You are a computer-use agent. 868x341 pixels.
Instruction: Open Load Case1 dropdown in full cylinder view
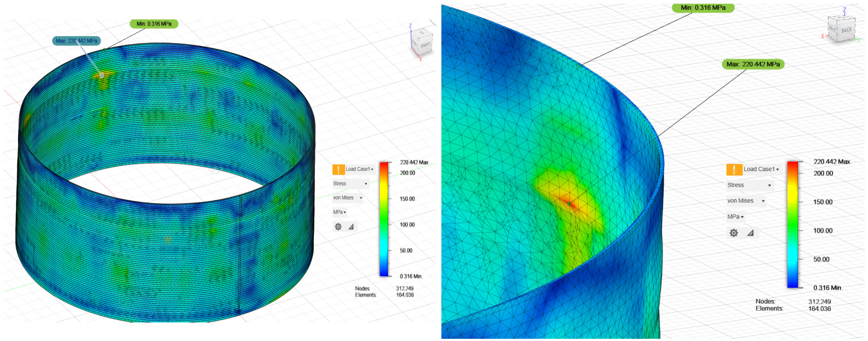[x=359, y=169]
